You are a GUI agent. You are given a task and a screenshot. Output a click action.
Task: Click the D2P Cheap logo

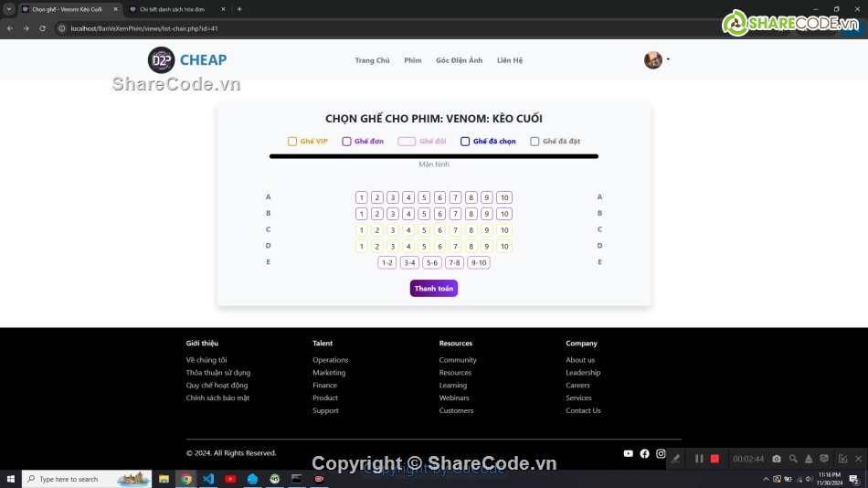tap(187, 59)
